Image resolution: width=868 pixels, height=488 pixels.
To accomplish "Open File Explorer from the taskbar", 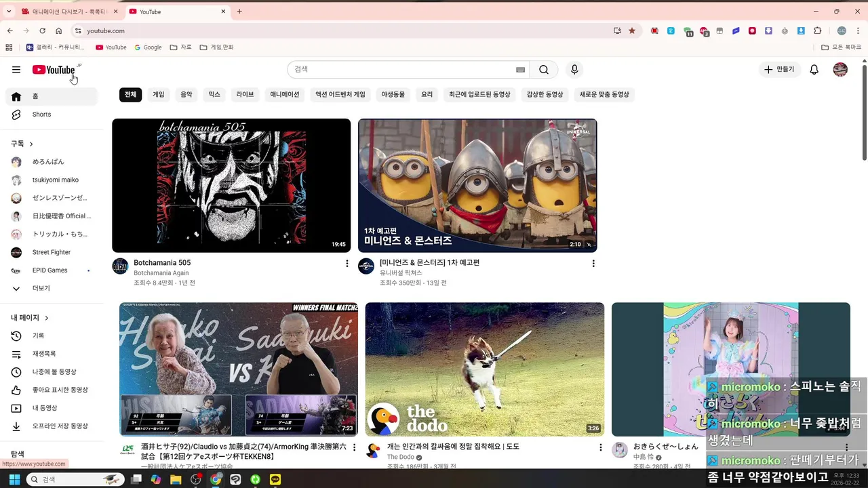I will pos(176,479).
